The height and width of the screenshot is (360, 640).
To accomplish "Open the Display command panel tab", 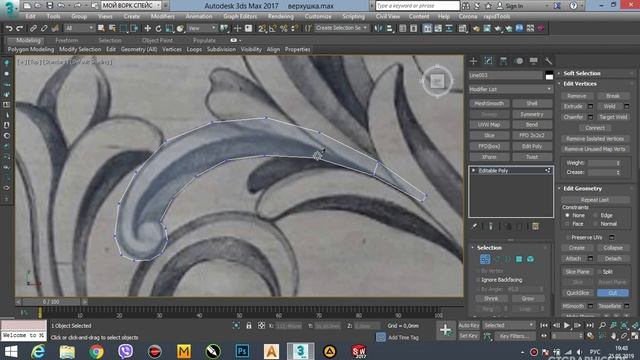I will [x=533, y=61].
